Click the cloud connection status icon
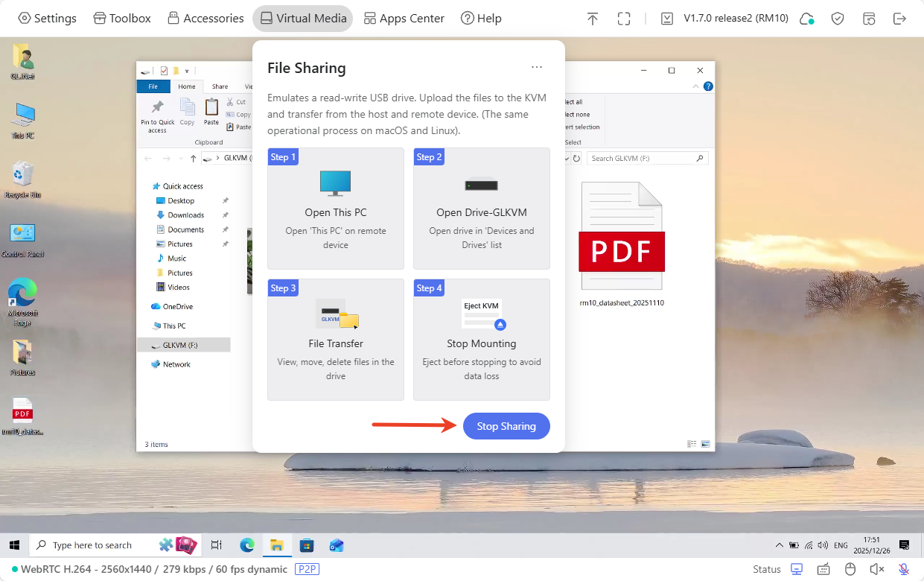 pyautogui.click(x=806, y=19)
